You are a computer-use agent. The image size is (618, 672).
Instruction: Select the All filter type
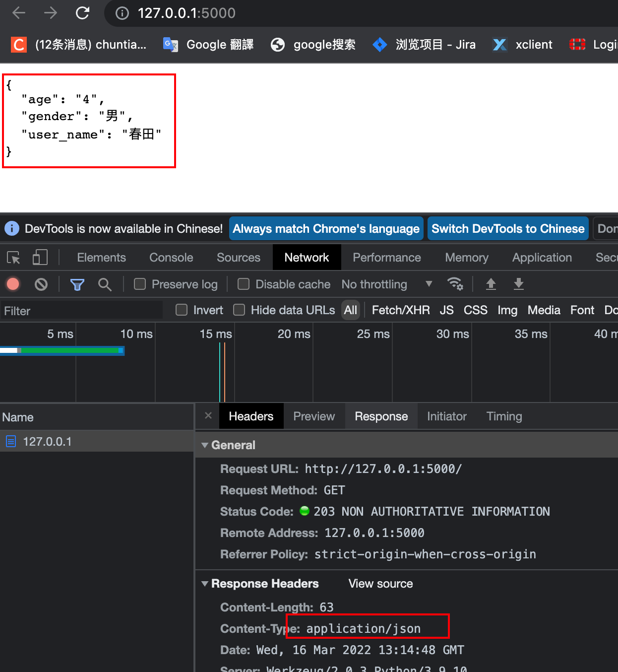point(351,310)
